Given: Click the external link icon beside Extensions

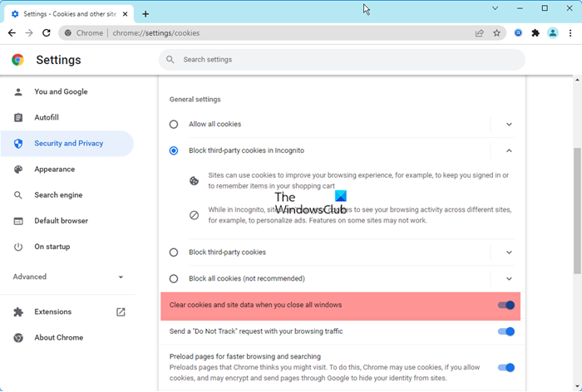Looking at the screenshot, I should coord(121,312).
